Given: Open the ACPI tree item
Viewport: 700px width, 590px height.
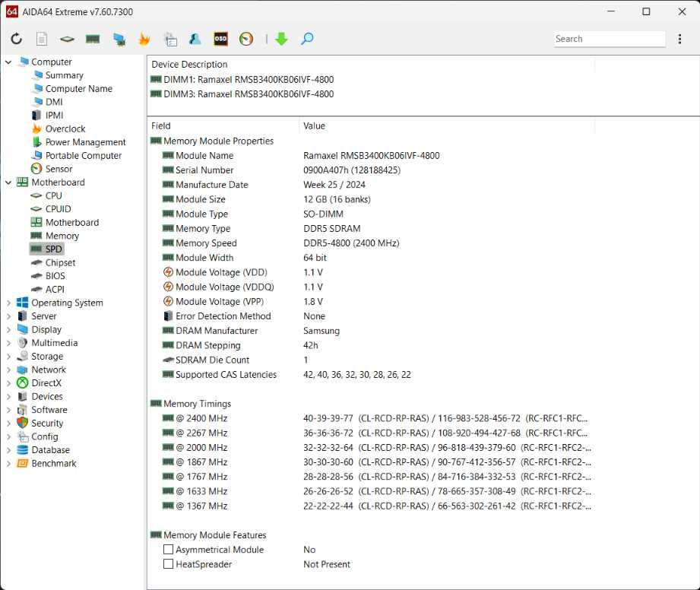Looking at the screenshot, I should (55, 290).
